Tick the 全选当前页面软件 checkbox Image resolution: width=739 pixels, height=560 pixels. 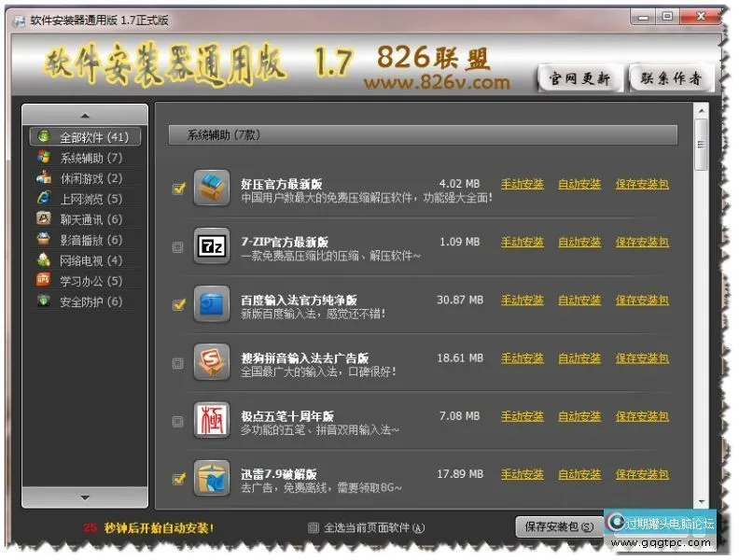314,528
